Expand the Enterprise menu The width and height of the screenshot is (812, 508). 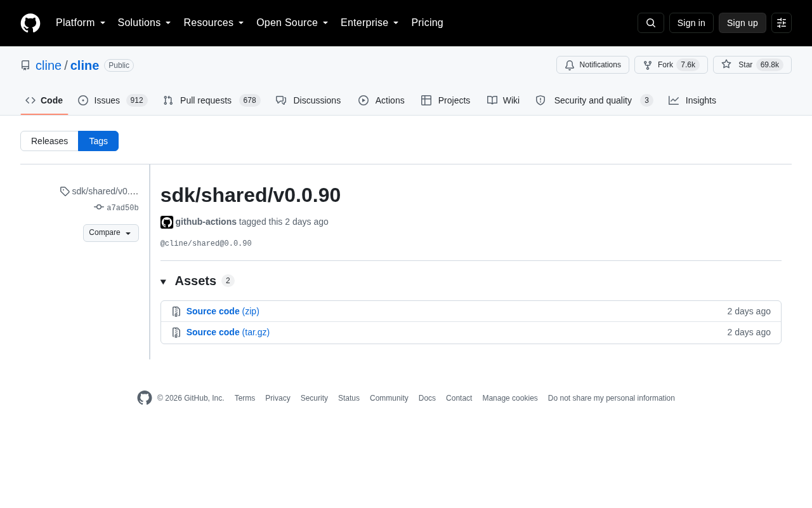tap(370, 23)
